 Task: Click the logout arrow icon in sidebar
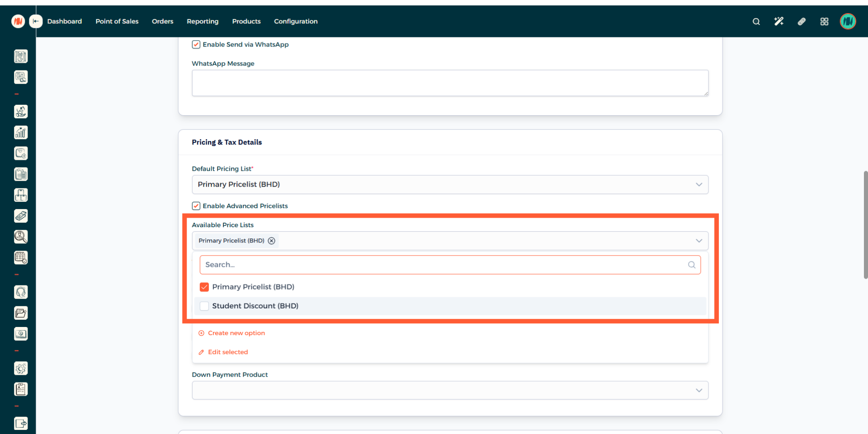(x=21, y=424)
